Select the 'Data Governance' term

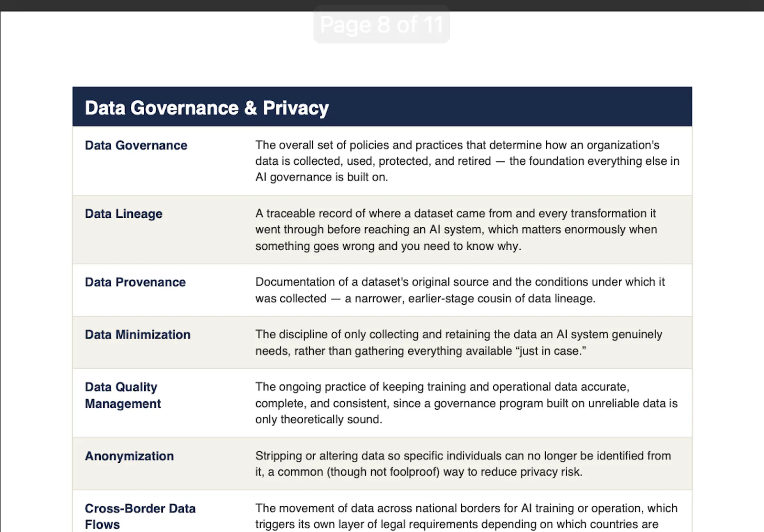click(136, 145)
